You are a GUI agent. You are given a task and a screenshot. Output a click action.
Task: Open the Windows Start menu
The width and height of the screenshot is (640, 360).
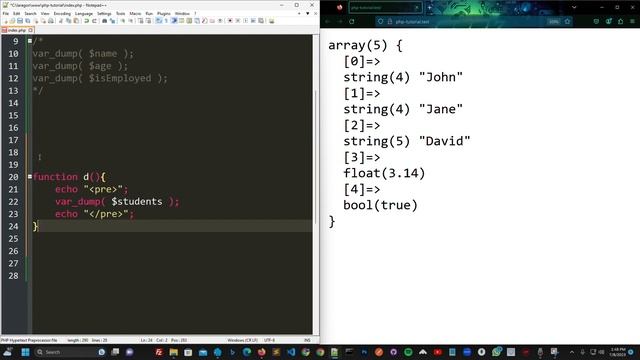[x=25, y=352]
